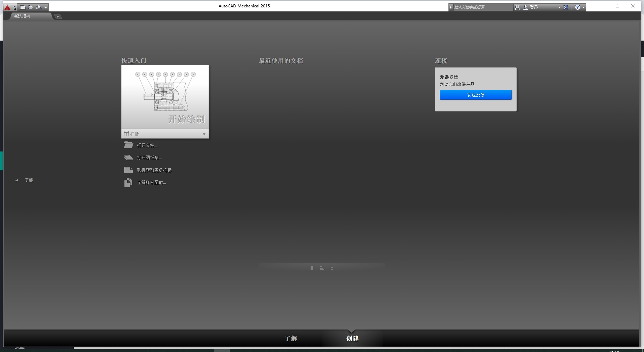The height and width of the screenshot is (352, 644).
Task: Open the Autodesk Exchange X icon
Action: coord(566,7)
